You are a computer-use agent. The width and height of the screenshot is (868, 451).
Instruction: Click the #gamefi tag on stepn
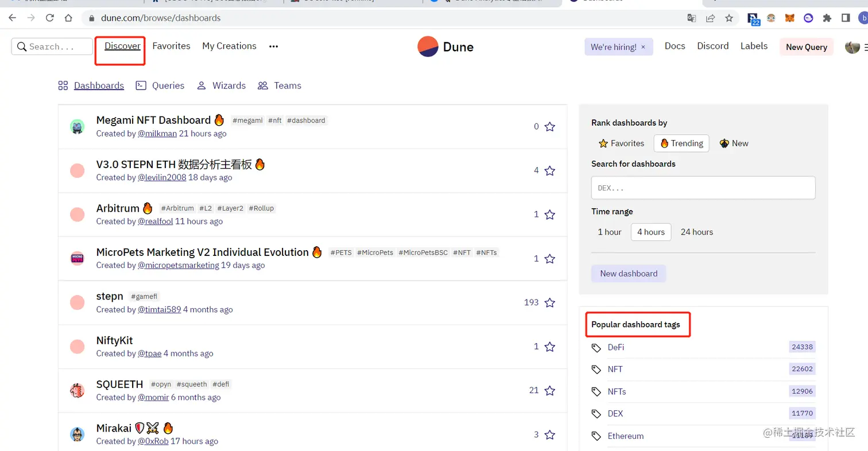pyautogui.click(x=144, y=297)
